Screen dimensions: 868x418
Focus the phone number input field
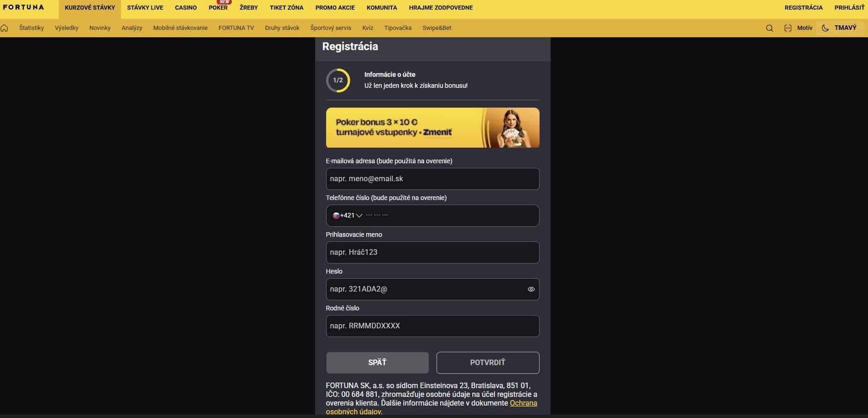(x=432, y=216)
